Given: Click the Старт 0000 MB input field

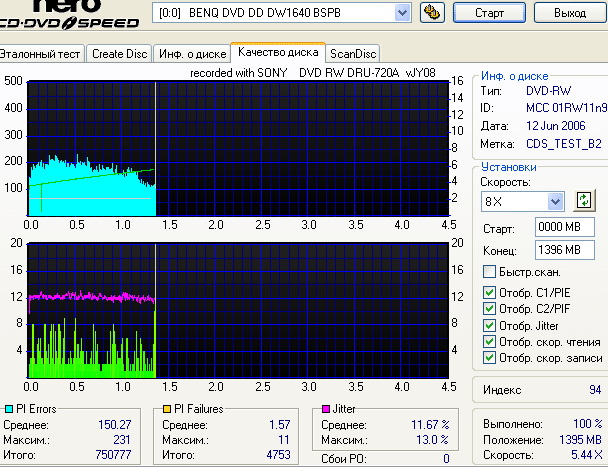Looking at the screenshot, I should 565,227.
